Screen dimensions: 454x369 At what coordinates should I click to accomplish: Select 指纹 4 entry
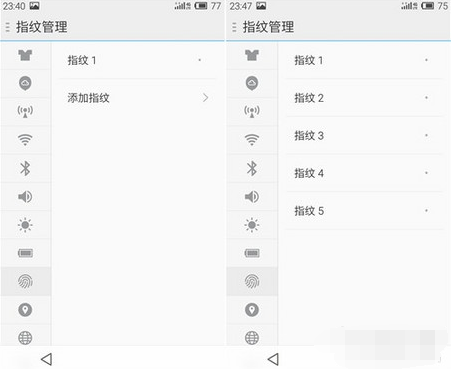click(309, 173)
